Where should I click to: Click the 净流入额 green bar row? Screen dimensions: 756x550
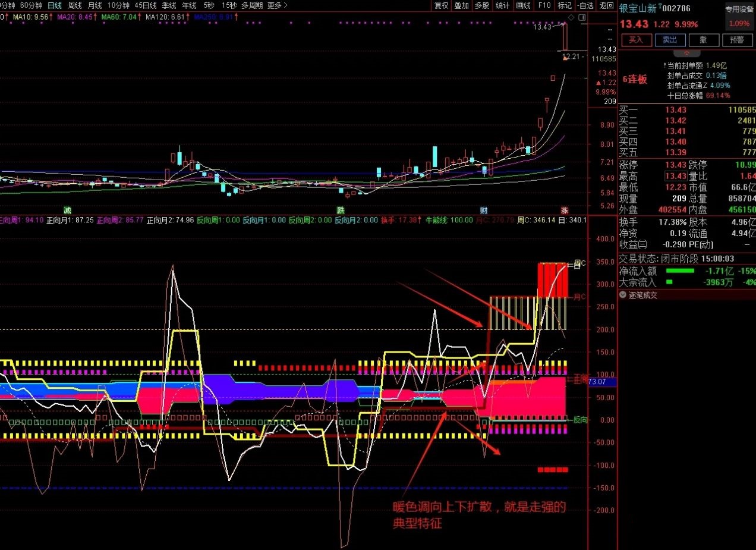[x=686, y=271]
